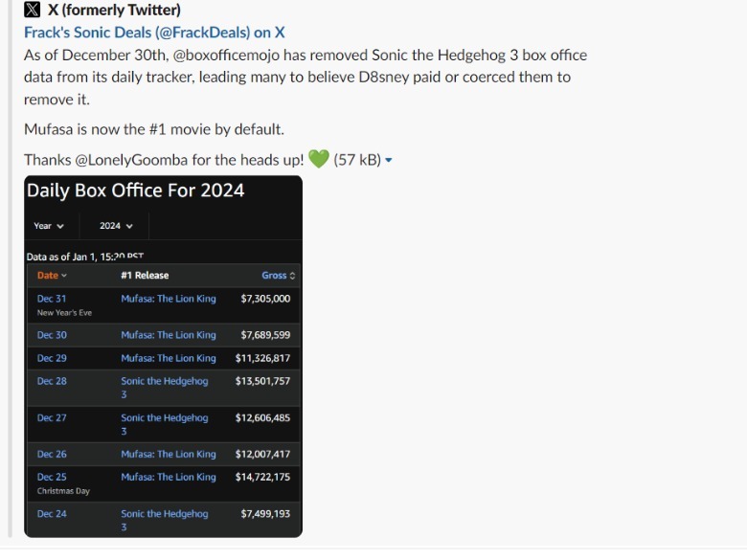Click the $12,606,485 gross value

262,417
